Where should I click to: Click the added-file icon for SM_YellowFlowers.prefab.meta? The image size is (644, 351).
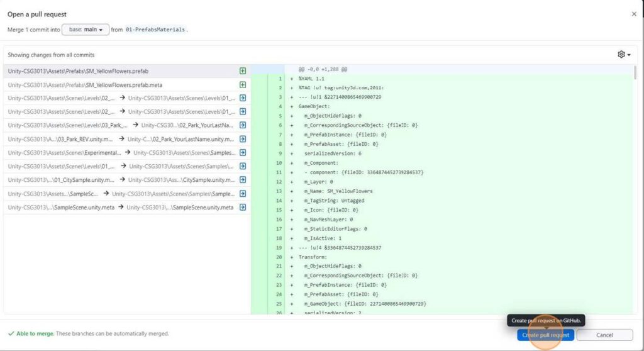[243, 85]
